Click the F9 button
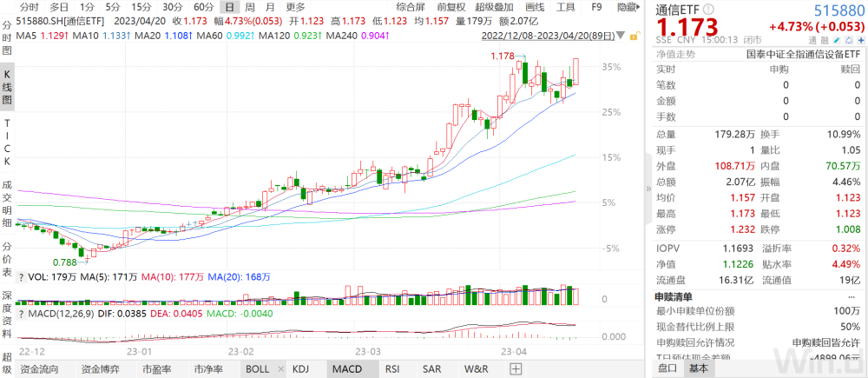Screen dimensions: 868x378 (596, 7)
